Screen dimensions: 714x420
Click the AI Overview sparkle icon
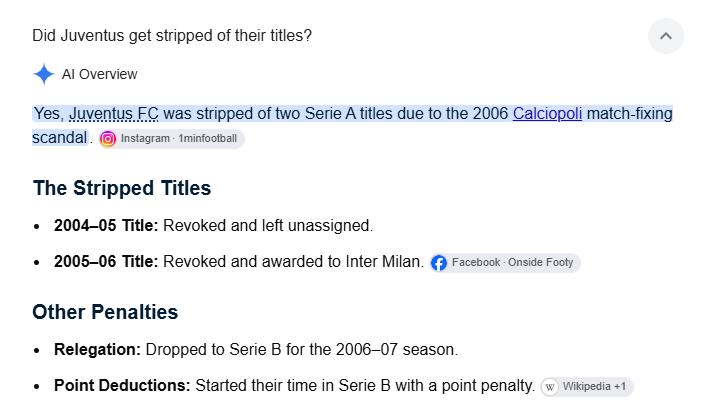click(44, 74)
